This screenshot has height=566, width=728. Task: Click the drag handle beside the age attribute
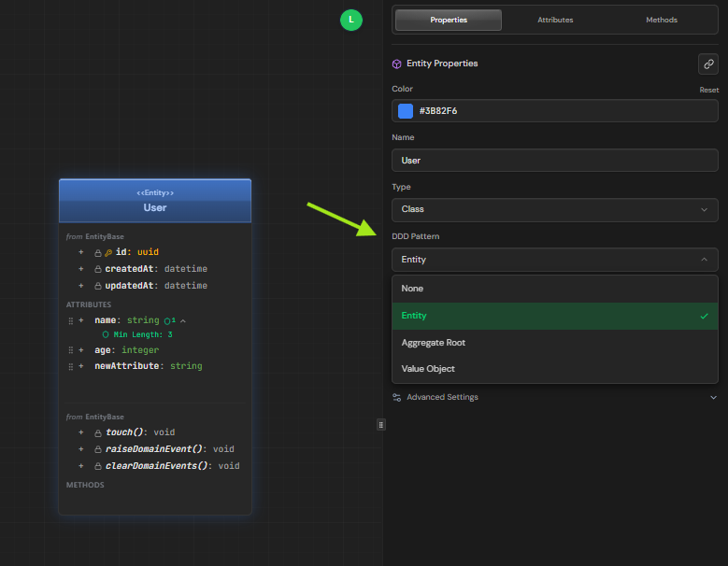(x=70, y=350)
